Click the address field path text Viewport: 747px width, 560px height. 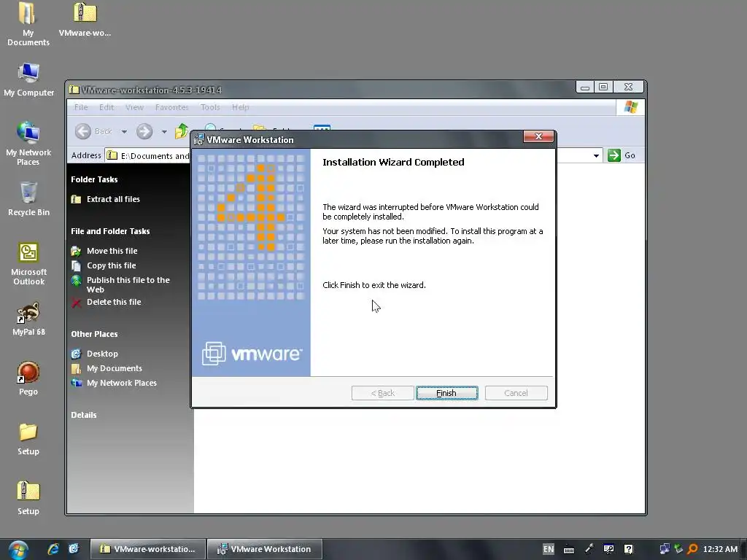pos(155,156)
